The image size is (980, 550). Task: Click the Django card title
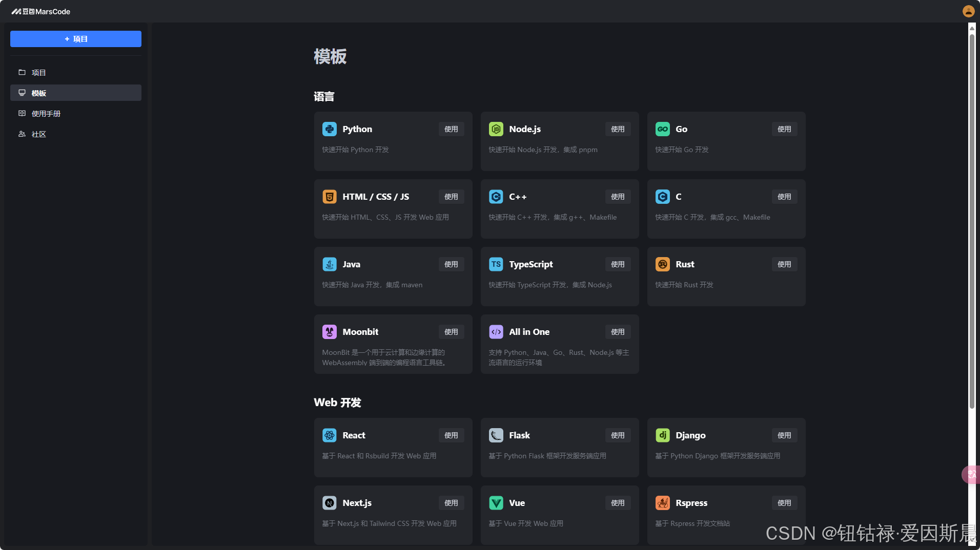coord(690,435)
